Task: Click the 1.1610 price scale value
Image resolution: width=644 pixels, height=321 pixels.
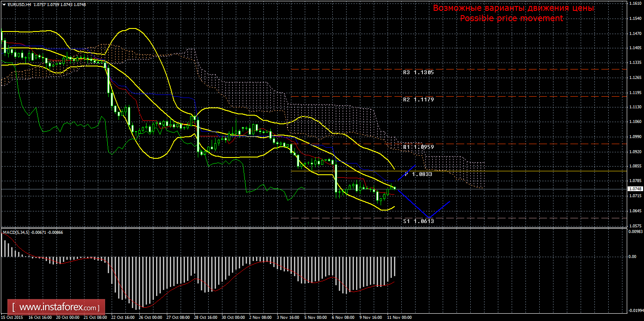Action: click(x=635, y=3)
